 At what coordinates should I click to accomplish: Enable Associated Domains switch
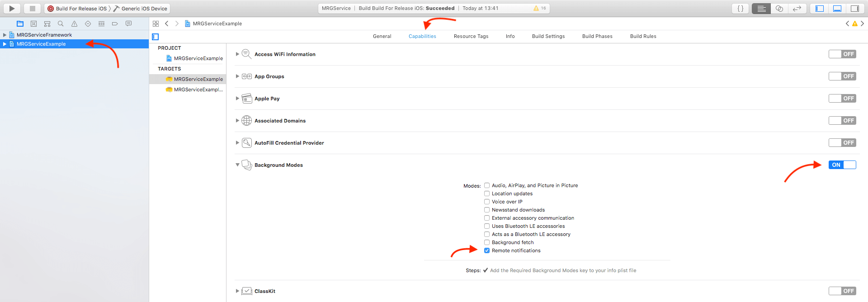(842, 121)
